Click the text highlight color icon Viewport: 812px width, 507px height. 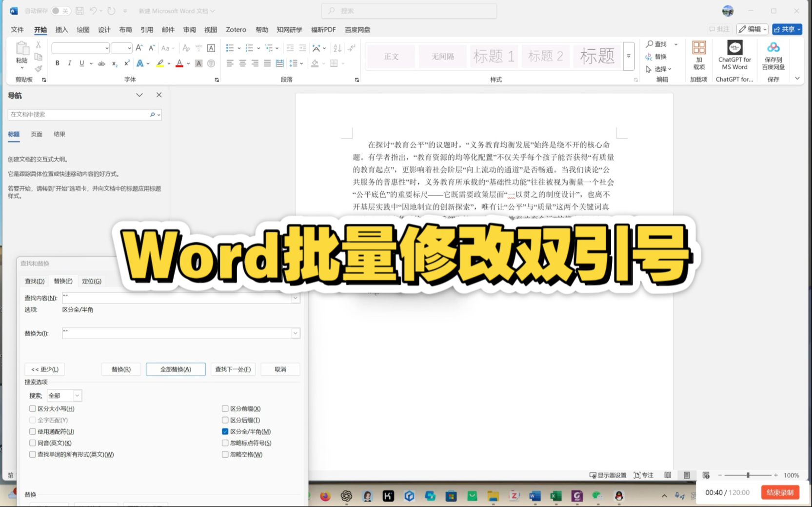point(160,63)
